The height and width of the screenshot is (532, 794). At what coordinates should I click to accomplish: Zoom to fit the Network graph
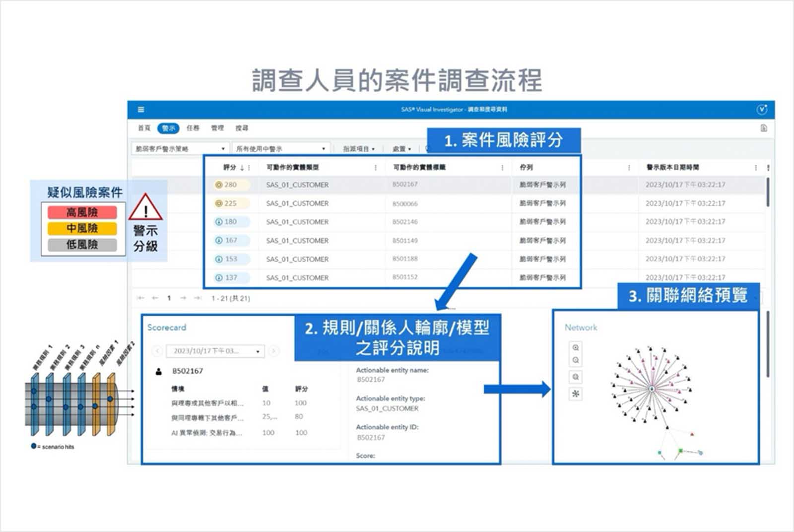pyautogui.click(x=576, y=377)
